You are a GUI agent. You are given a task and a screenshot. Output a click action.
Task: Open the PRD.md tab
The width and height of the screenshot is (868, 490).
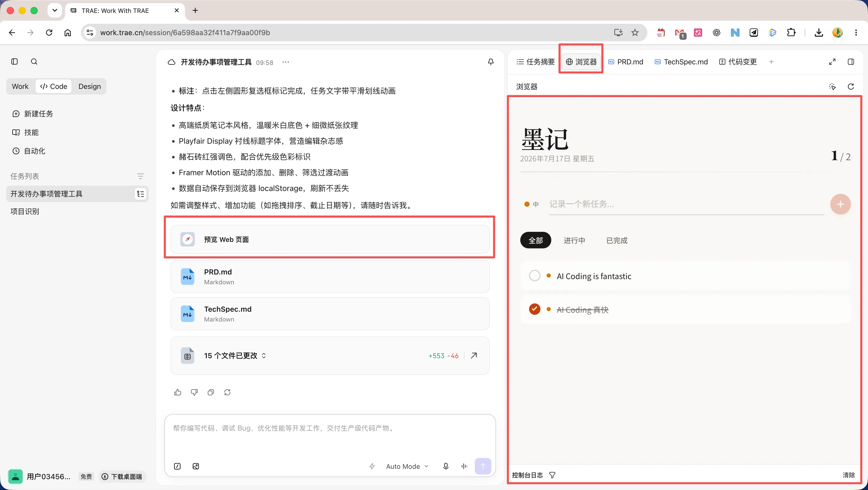coord(626,62)
